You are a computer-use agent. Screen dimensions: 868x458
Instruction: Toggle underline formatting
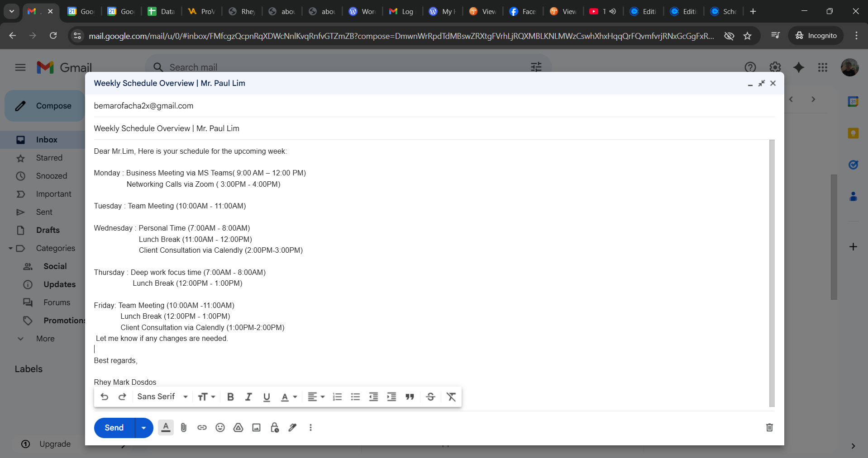267,397
